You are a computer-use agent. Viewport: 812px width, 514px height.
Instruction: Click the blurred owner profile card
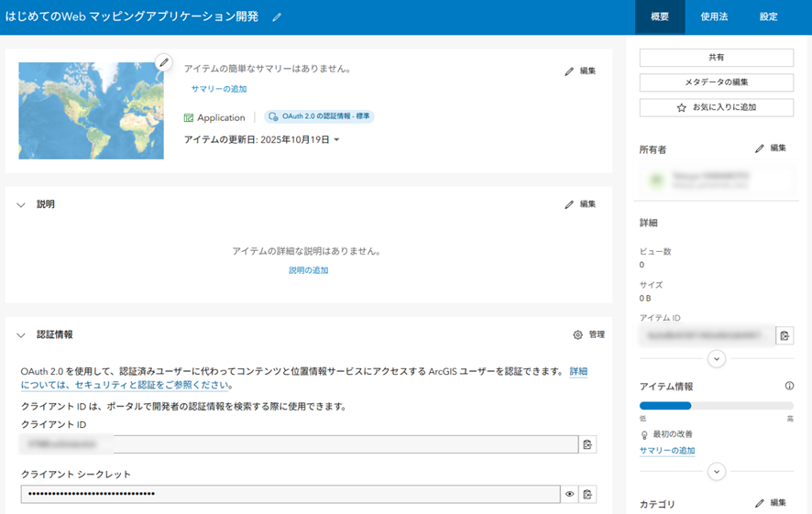[x=716, y=180]
